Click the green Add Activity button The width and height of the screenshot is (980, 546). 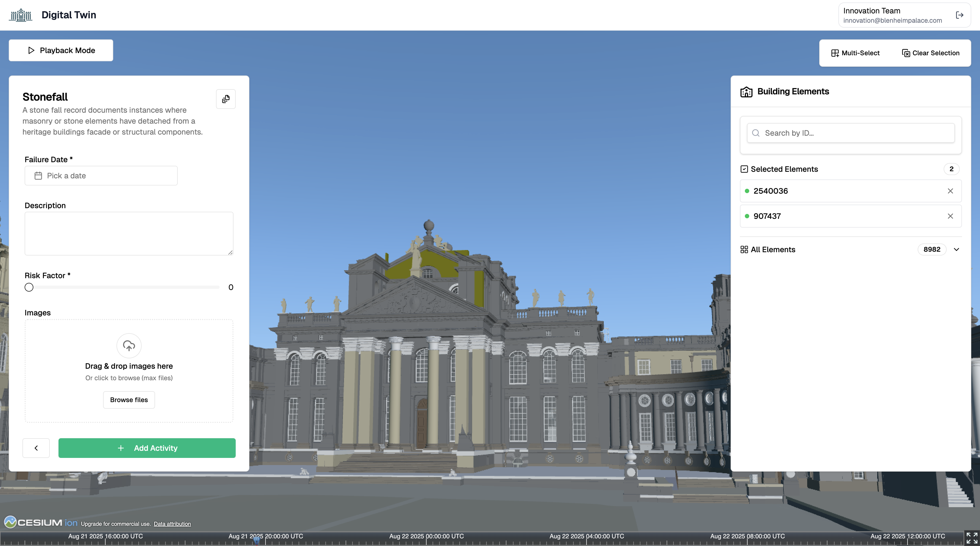147,448
